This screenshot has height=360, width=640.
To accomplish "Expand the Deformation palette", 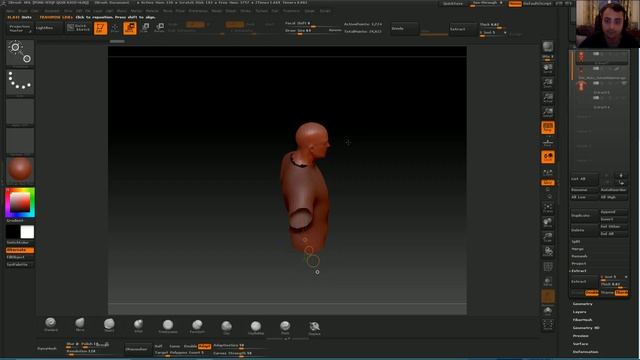I will pos(585,351).
